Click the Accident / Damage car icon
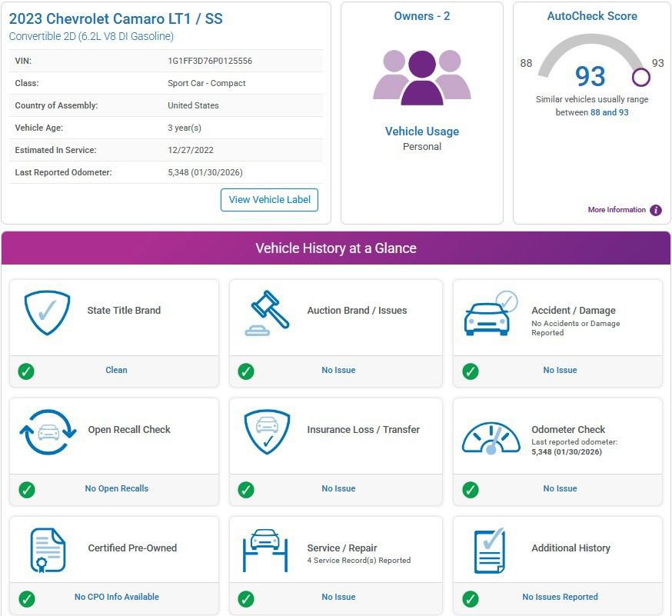Screen dimensions: 672x616 [491, 313]
